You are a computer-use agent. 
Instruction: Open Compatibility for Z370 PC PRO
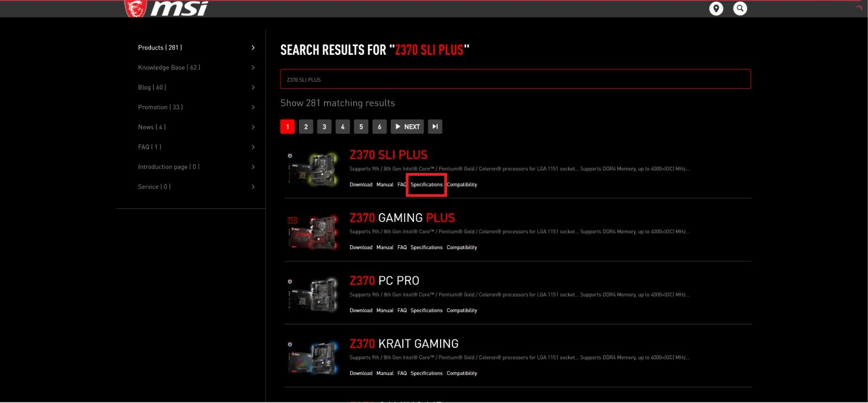click(x=462, y=311)
